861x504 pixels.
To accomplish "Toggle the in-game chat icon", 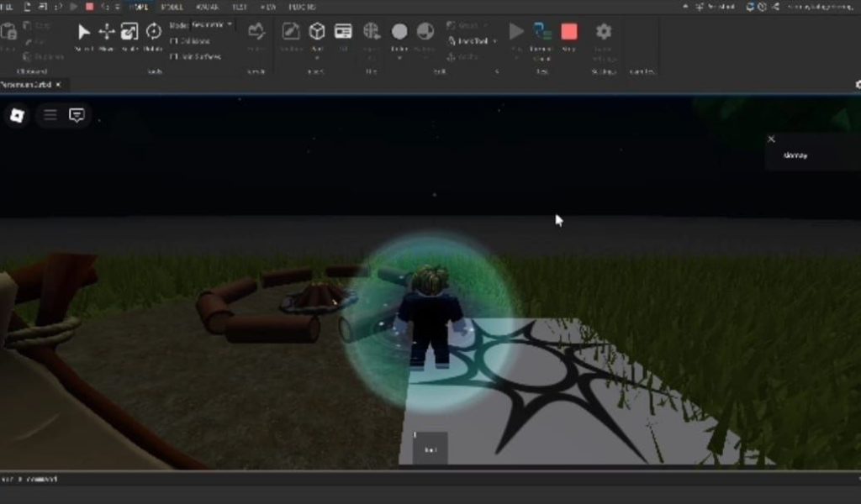I will click(77, 115).
